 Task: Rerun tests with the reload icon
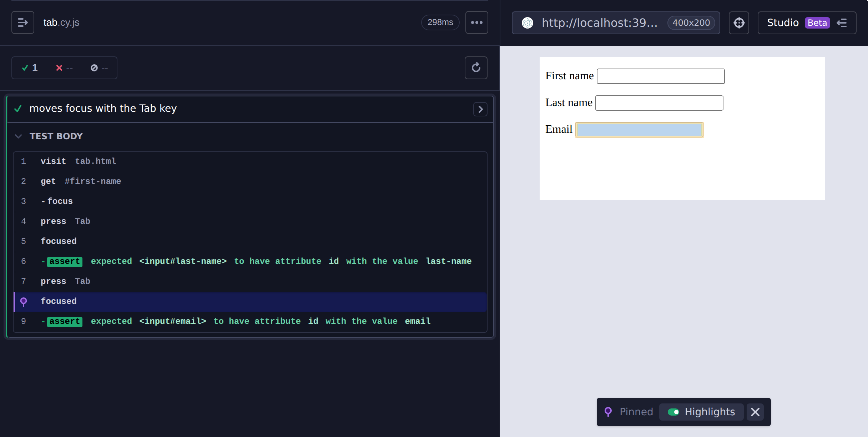(x=476, y=67)
